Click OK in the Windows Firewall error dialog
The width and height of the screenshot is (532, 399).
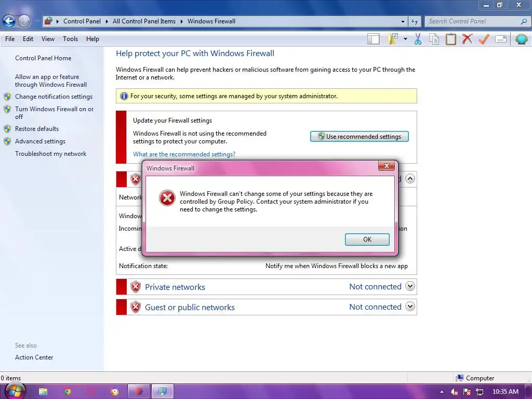coord(367,239)
